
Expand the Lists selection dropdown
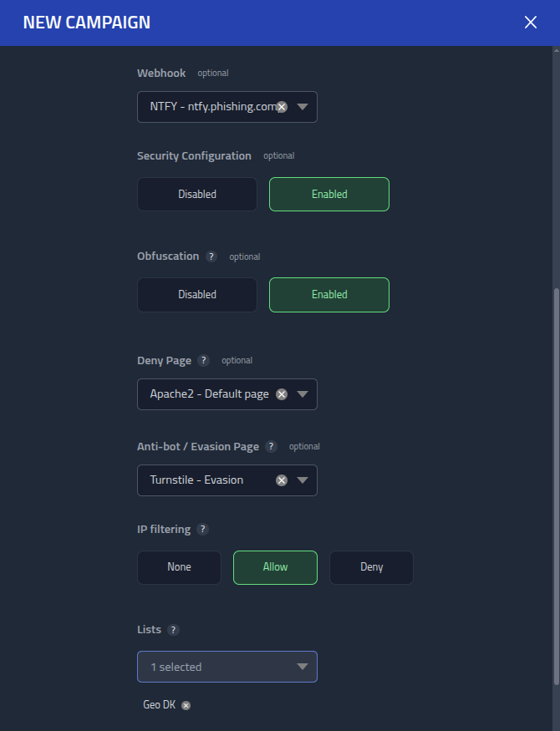tap(303, 667)
